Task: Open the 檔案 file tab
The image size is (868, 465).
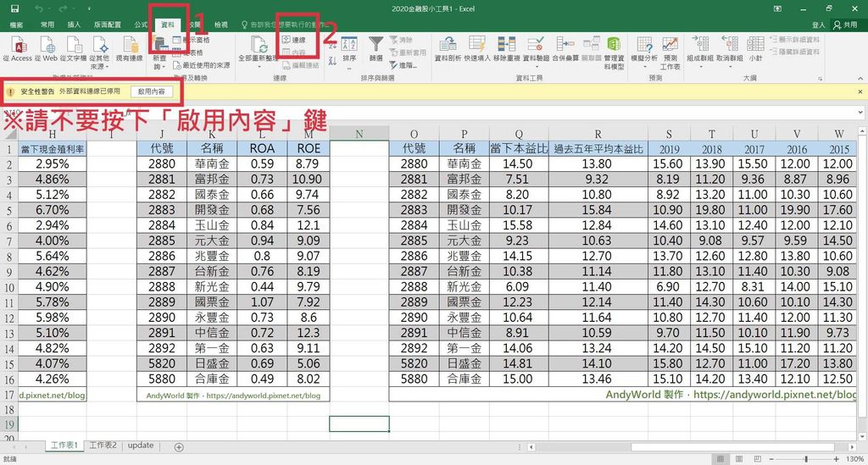Action: [x=16, y=25]
